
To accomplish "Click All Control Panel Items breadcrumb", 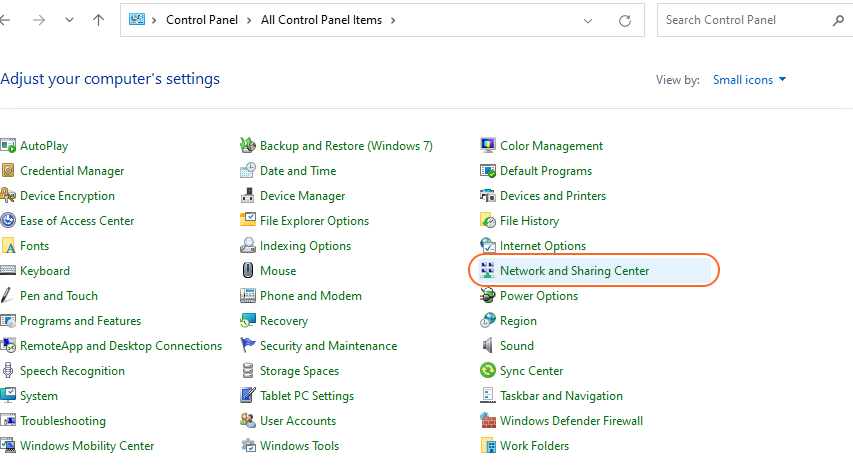I will click(x=322, y=20).
